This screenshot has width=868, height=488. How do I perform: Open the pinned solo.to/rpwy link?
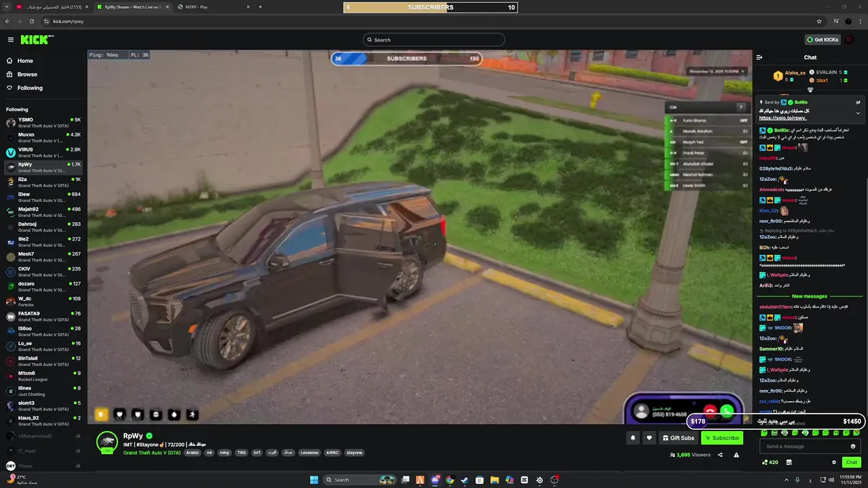(x=783, y=118)
